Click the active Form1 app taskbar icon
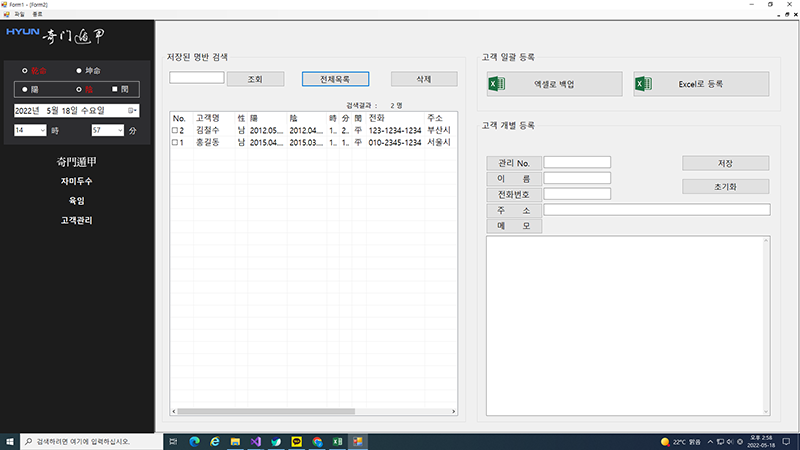 [x=358, y=441]
